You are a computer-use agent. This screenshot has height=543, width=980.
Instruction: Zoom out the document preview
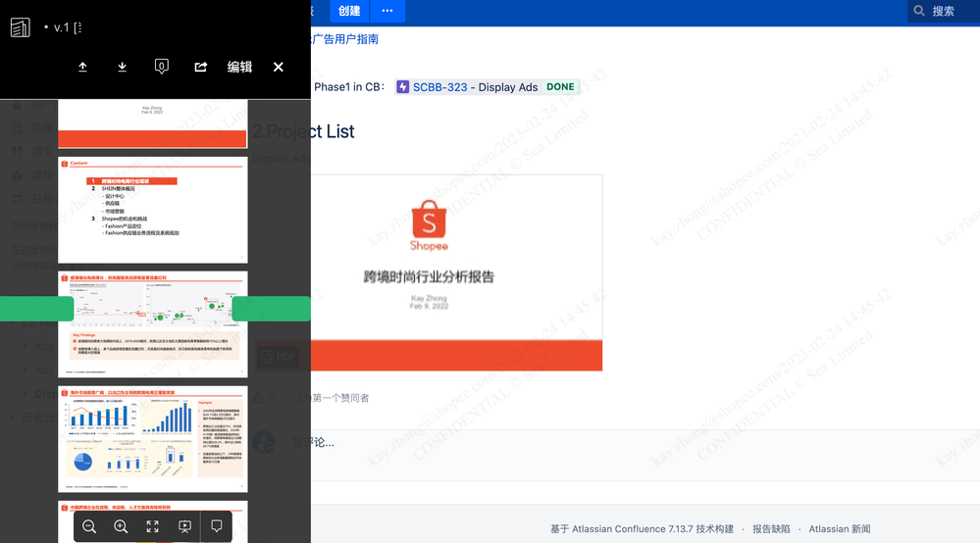point(89,526)
